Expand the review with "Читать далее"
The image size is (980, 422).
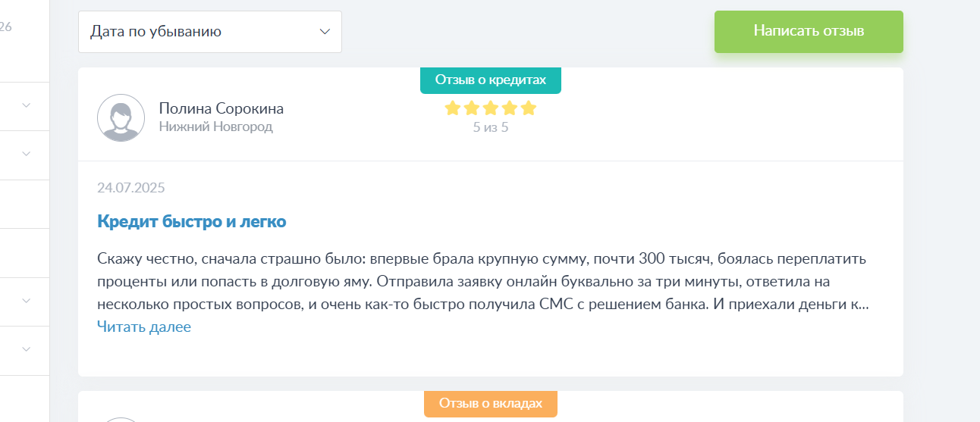coord(144,327)
